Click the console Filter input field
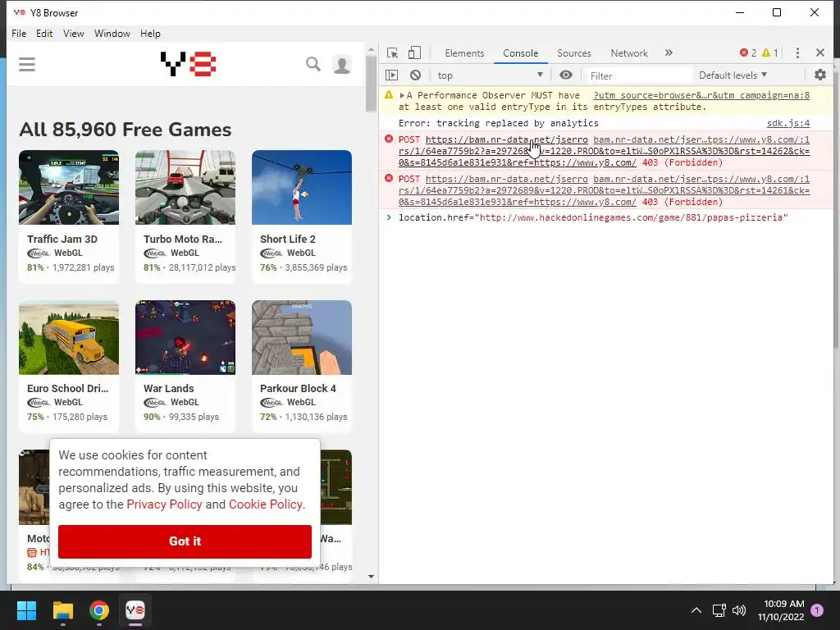The width and height of the screenshot is (840, 630). coord(637,75)
